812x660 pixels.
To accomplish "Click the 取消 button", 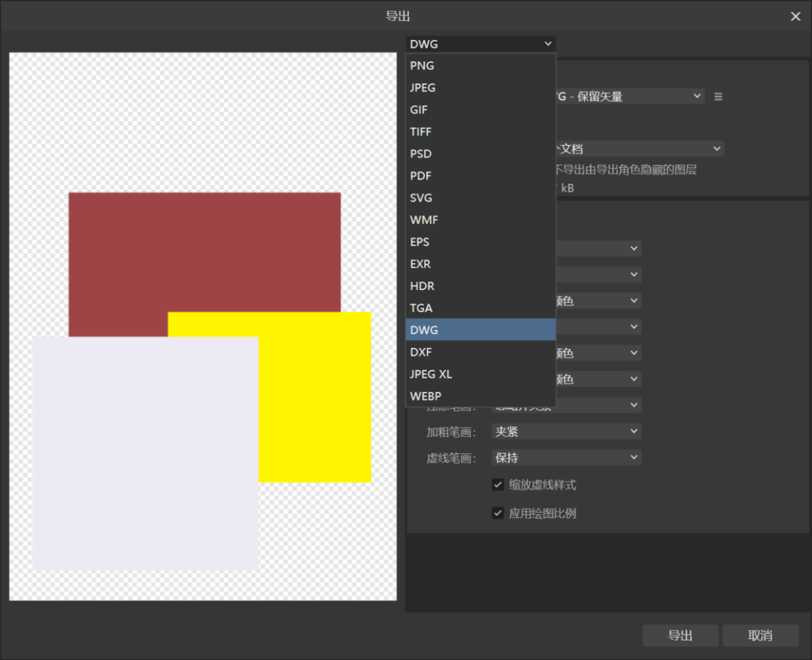I will click(759, 635).
